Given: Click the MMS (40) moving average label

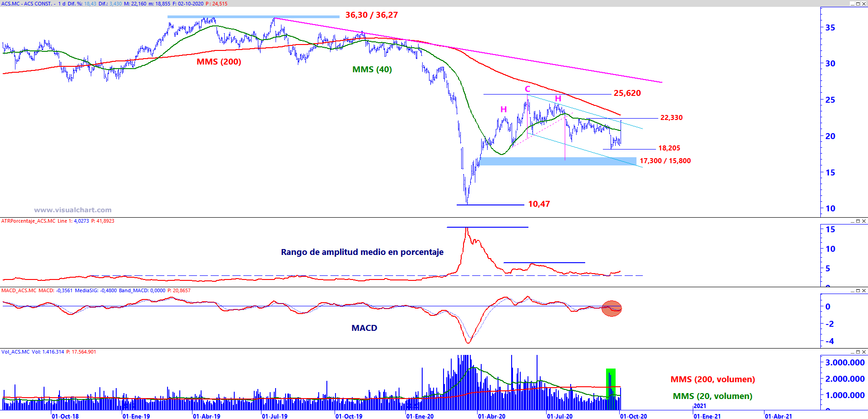Looking at the screenshot, I should [372, 70].
